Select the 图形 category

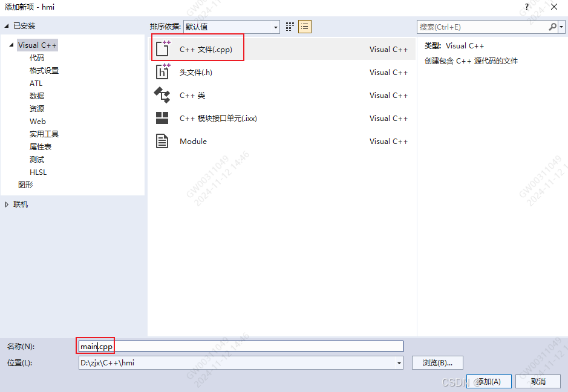(25, 185)
